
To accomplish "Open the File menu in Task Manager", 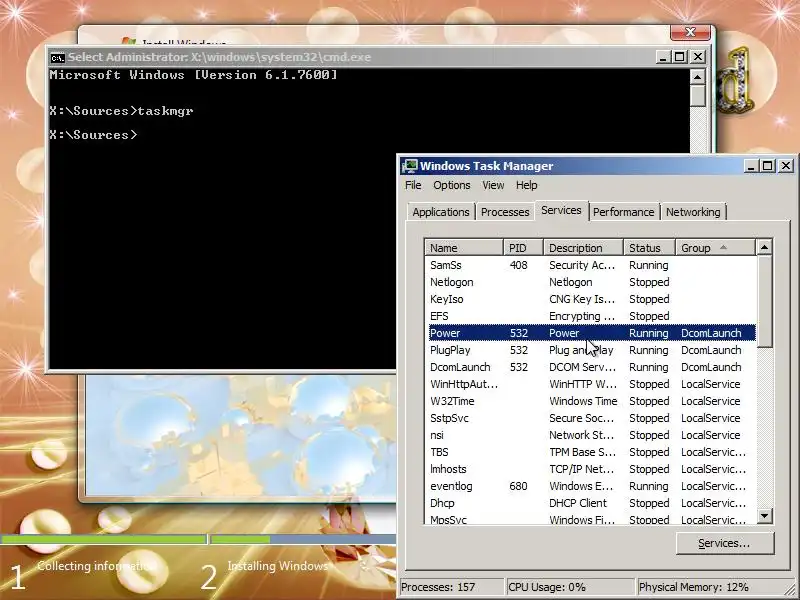I will (413, 185).
